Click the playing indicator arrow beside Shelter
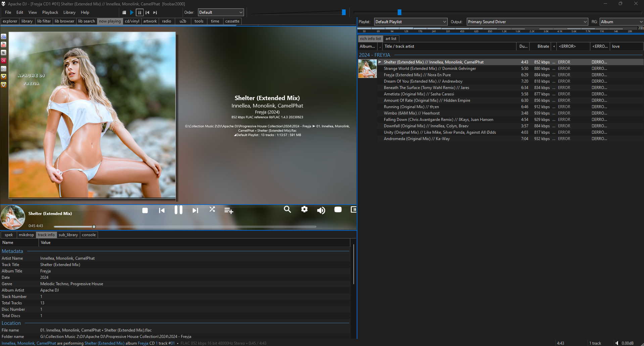The height and width of the screenshot is (346, 644). [380, 62]
